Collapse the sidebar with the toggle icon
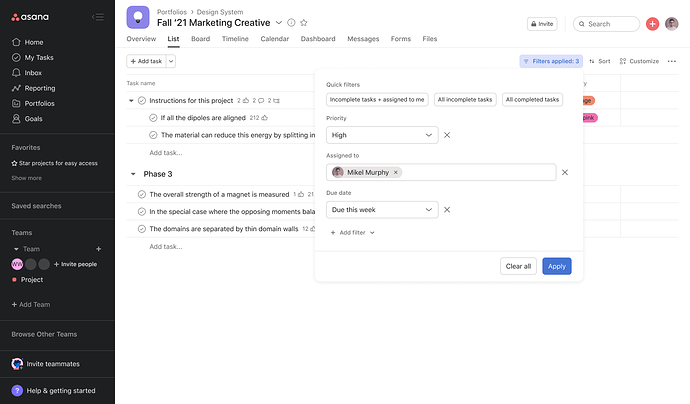Image resolution: width=690 pixels, height=404 pixels. [97, 17]
